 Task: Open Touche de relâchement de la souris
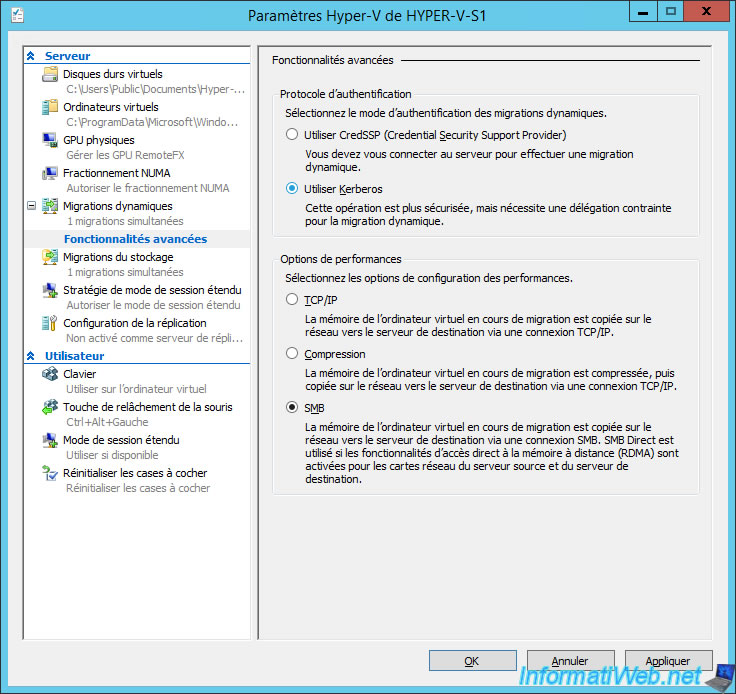[147, 407]
